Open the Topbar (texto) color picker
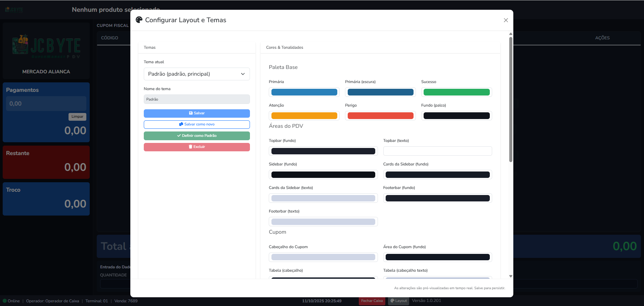This screenshot has height=306, width=644. point(437,151)
